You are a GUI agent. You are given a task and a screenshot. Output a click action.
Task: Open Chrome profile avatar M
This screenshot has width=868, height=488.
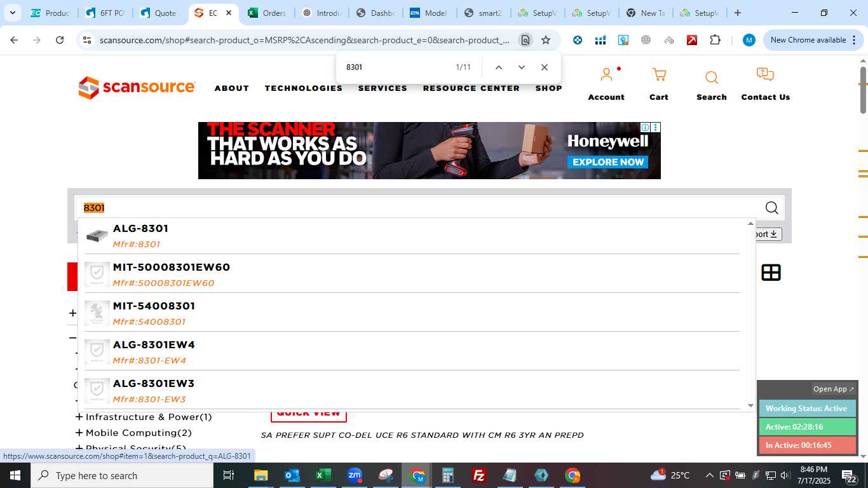point(749,40)
